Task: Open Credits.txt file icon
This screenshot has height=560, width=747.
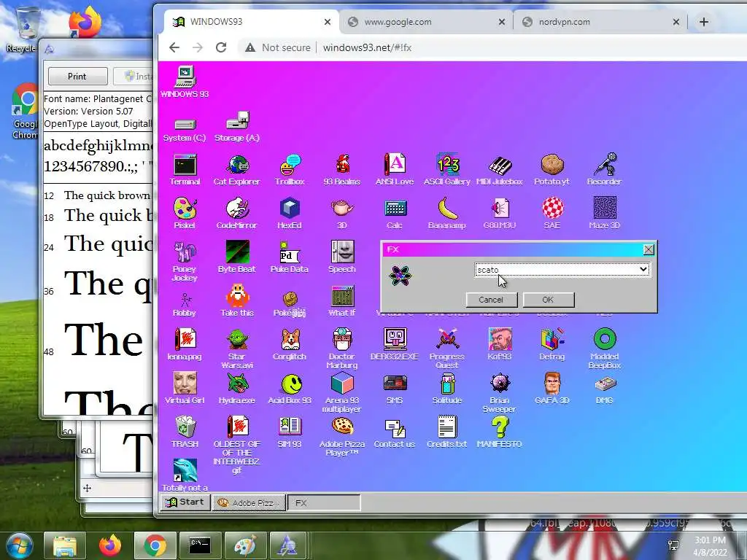Action: [x=447, y=432]
